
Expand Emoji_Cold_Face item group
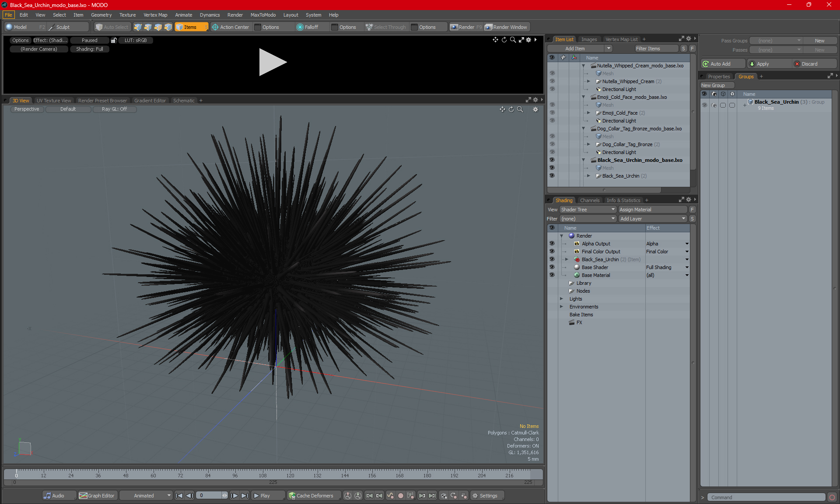pyautogui.click(x=588, y=113)
